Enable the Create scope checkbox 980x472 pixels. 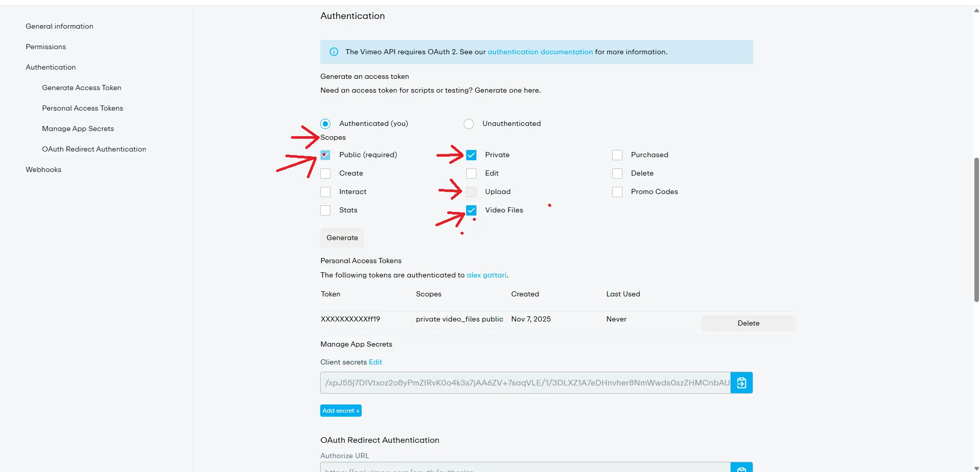click(325, 174)
